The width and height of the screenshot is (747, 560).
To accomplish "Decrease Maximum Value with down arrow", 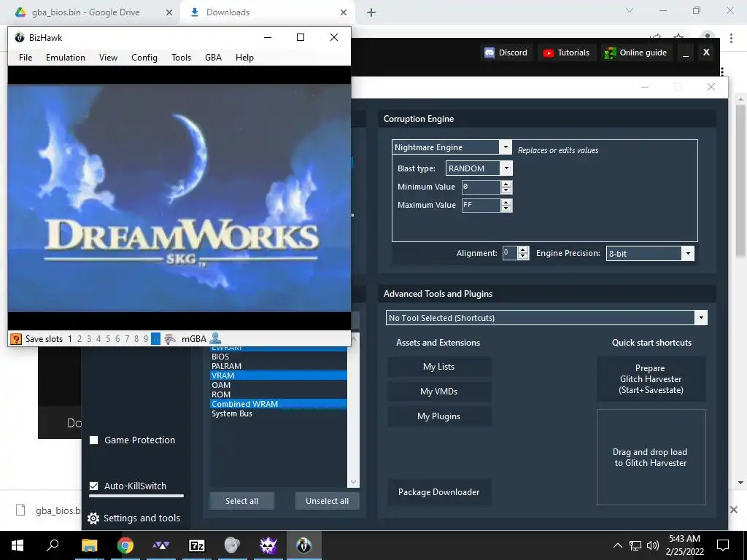I will pyautogui.click(x=506, y=209).
